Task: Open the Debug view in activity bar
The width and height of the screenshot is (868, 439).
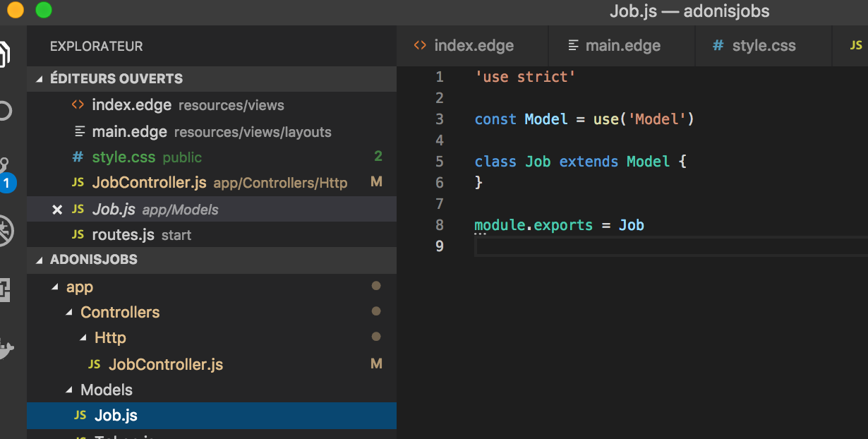Action: pyautogui.click(x=4, y=231)
